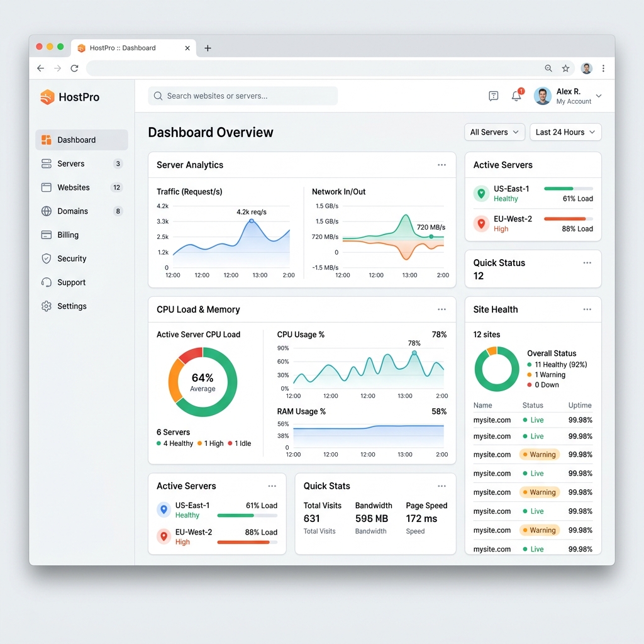
Task: Open Site Health more options menu
Action: point(587,309)
